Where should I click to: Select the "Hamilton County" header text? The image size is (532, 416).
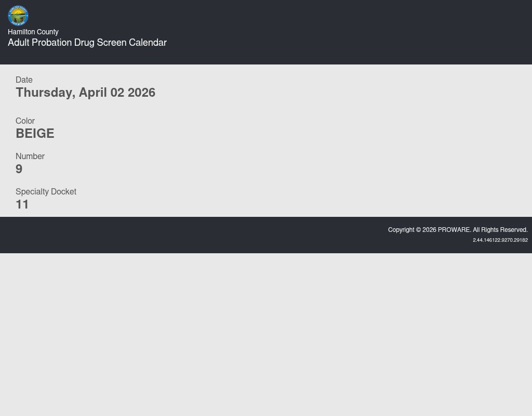pyautogui.click(x=33, y=32)
